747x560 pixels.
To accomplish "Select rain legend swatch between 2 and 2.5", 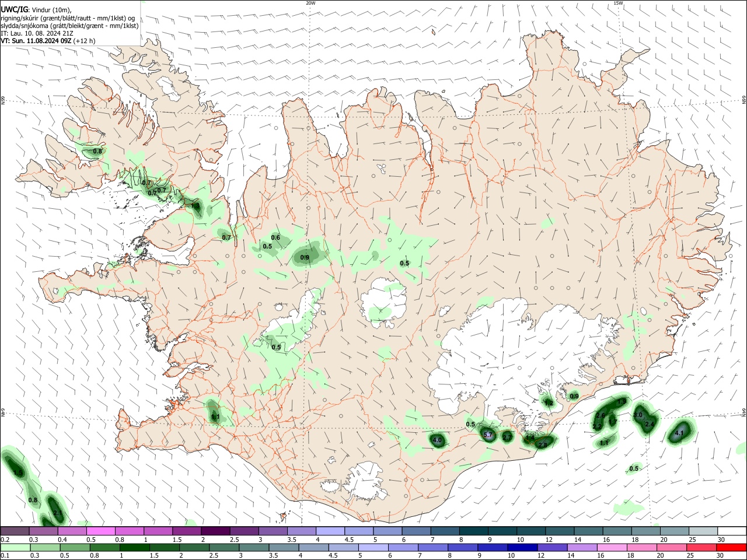I will coord(194,547).
